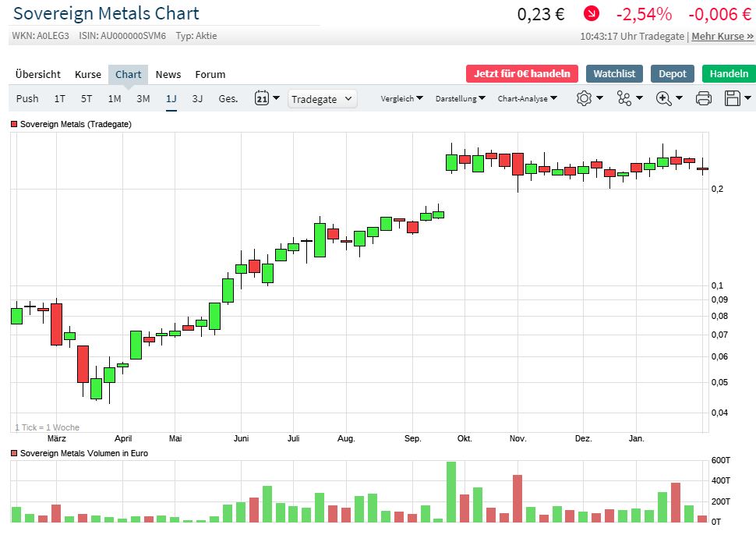The width and height of the screenshot is (756, 535).
Task: Switch chart range to 3M
Action: click(143, 98)
